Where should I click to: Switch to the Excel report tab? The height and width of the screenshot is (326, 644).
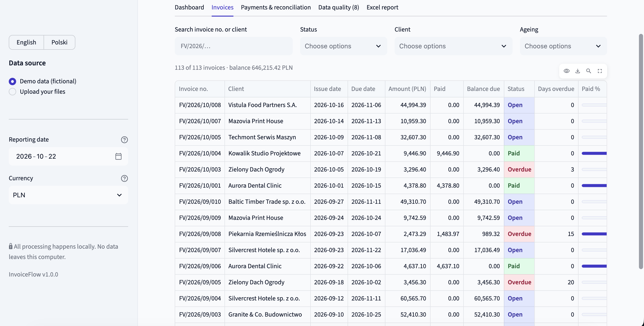[382, 7]
